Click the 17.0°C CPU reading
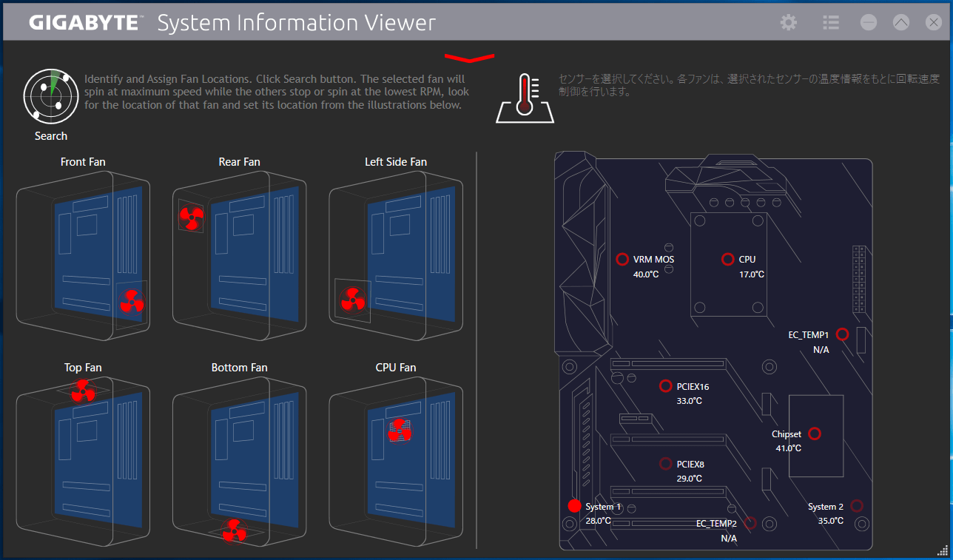The image size is (953, 560). tap(751, 274)
